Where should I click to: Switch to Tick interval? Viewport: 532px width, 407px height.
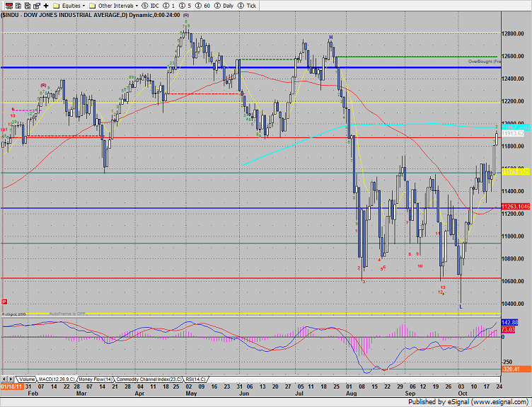pyautogui.click(x=247, y=6)
